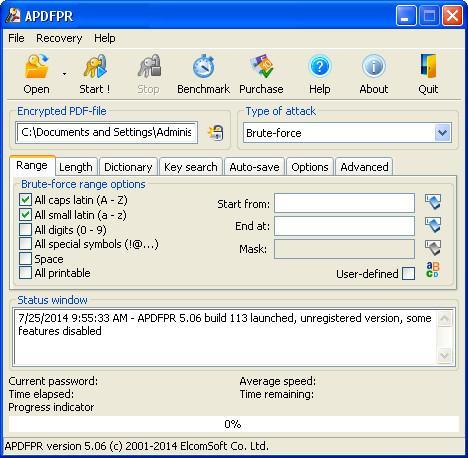Switch to the Auto-save tab
The height and width of the screenshot is (458, 468).
tap(254, 167)
